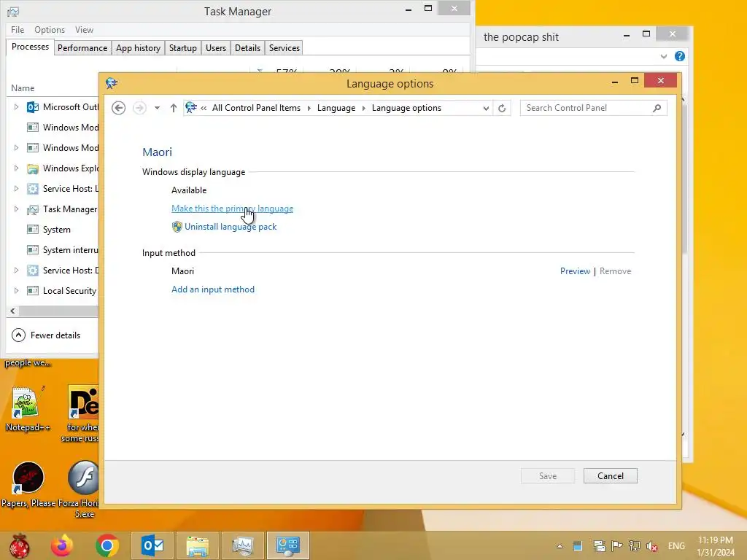Expand the arrow after the Language breadcrumb

pos(363,108)
